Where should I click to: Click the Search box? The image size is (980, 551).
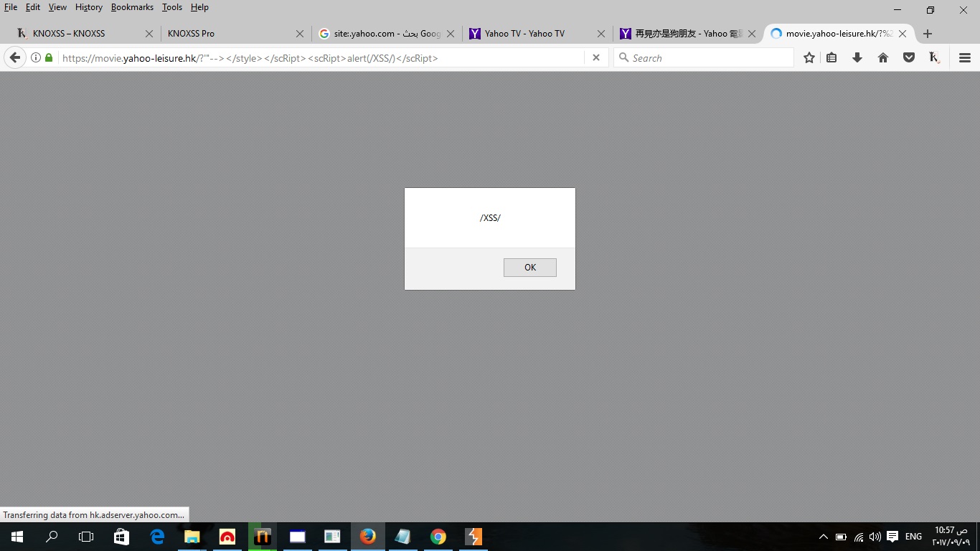coord(704,58)
